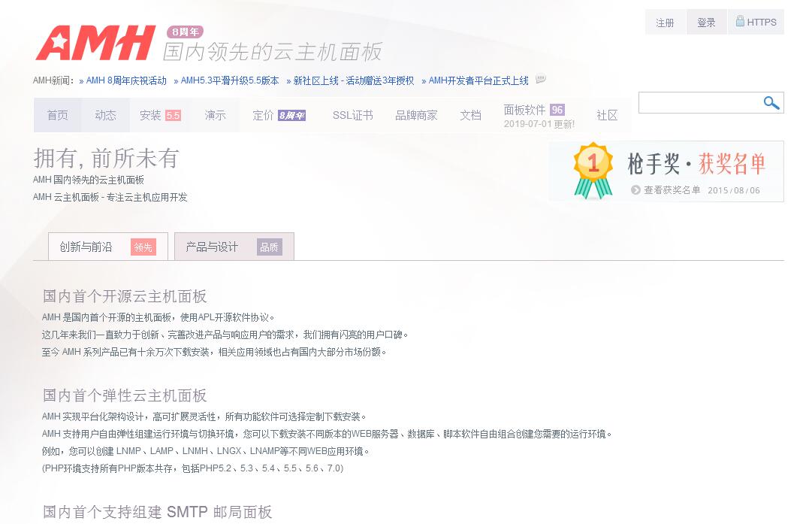Viewport: 812px width, 524px height.
Task: Open the AMH开发者平台正式上线 news link
Action: pyautogui.click(x=478, y=80)
